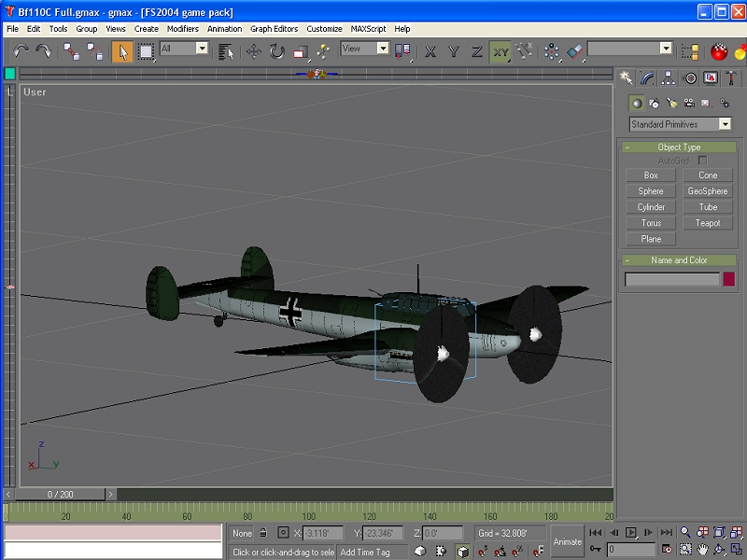This screenshot has width=747, height=560.
Task: Switch to the Utilities hammer tab
Action: point(732,78)
